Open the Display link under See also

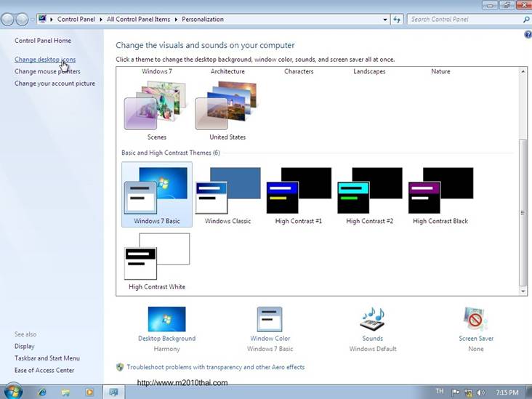[25, 346]
